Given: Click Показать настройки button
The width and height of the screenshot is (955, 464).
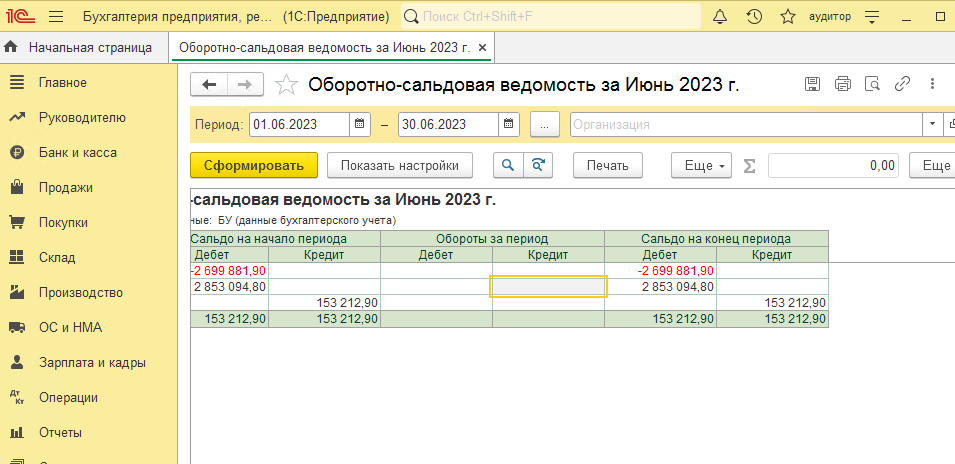Looking at the screenshot, I should [x=400, y=165].
